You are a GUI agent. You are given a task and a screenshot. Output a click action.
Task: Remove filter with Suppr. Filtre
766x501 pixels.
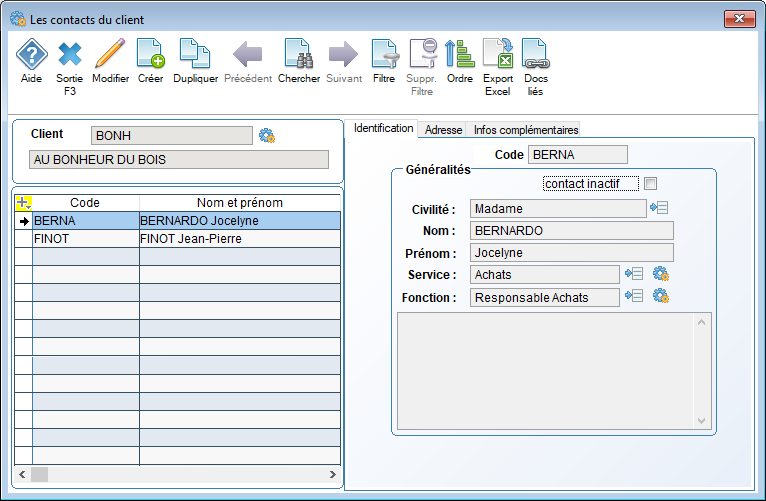coord(423,53)
